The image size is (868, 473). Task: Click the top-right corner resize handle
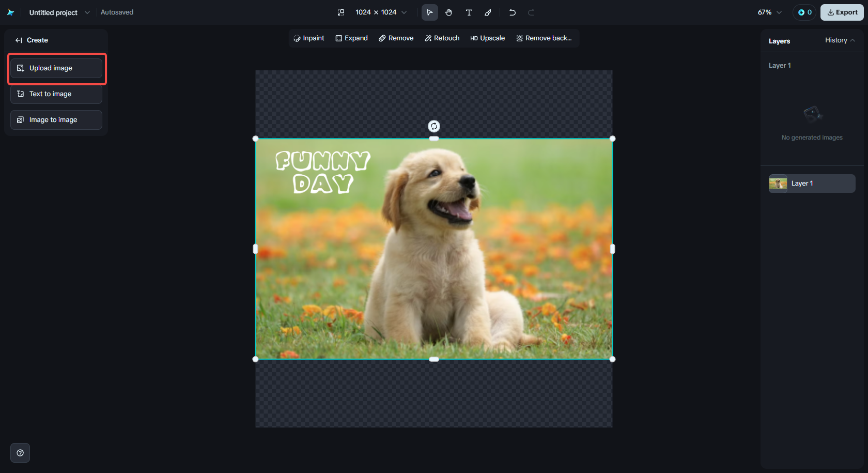613,139
